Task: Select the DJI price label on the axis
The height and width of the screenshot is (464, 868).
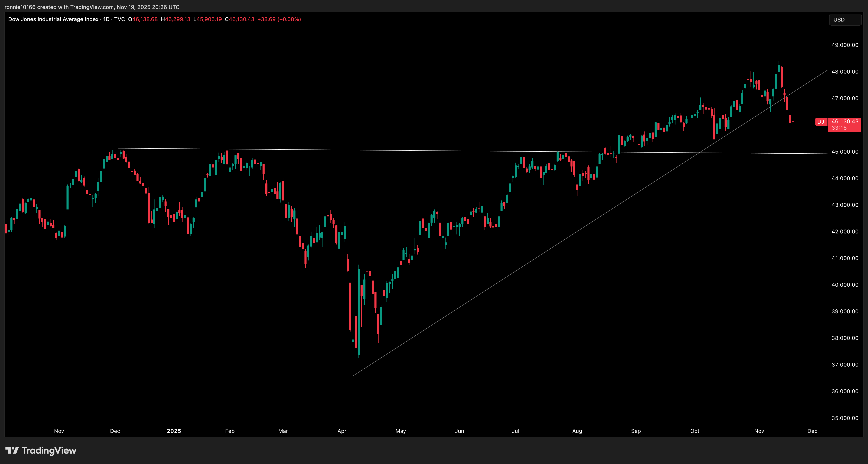Action: point(822,122)
